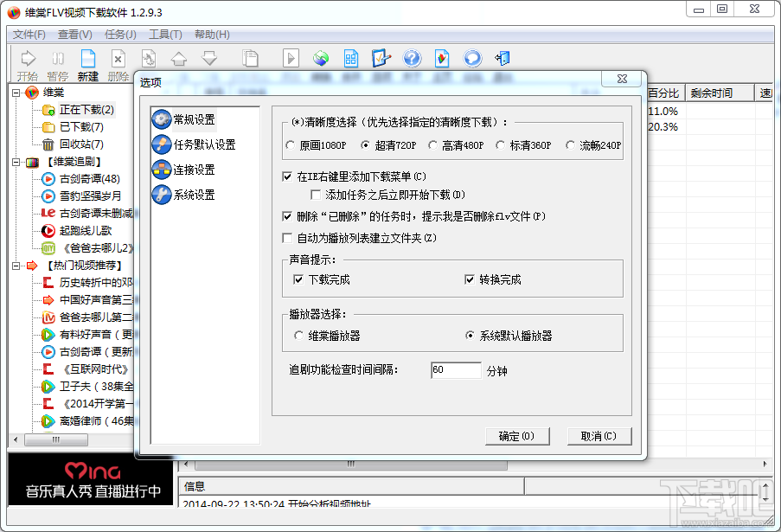Click the Ming 音乐真人秀 banner ad

tap(91, 480)
